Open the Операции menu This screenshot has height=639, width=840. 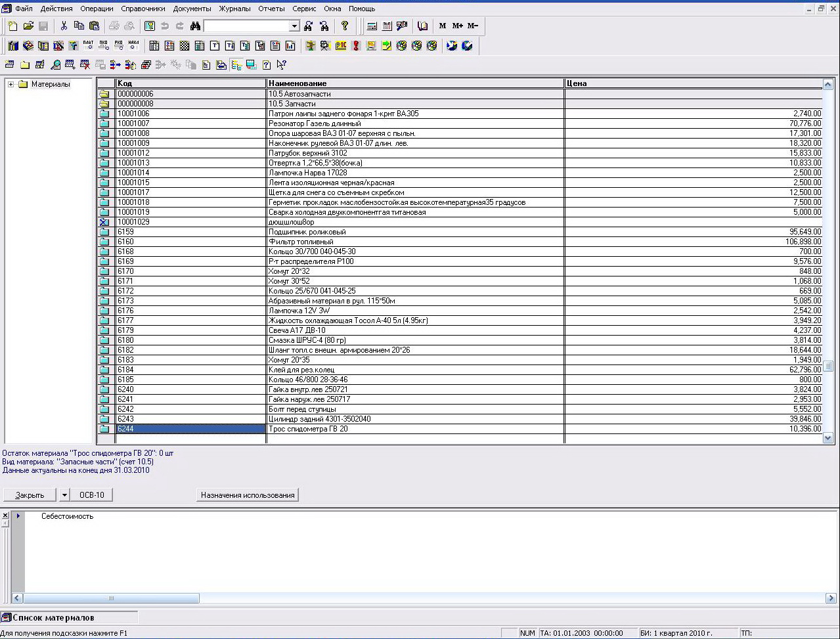(97, 9)
